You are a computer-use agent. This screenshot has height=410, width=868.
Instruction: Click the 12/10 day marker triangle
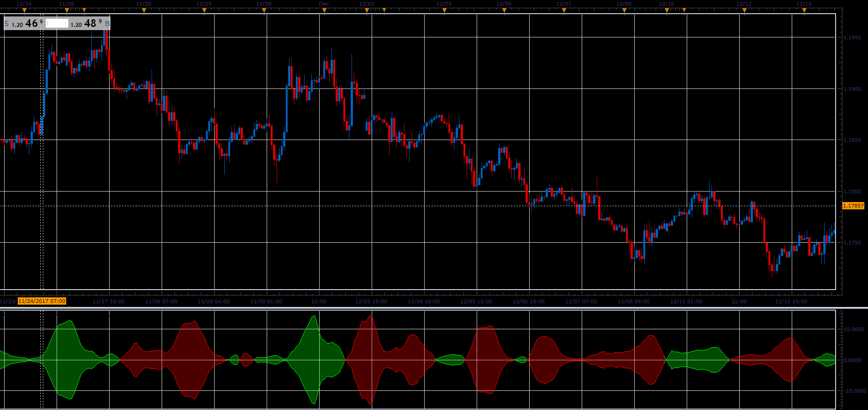pos(667,10)
